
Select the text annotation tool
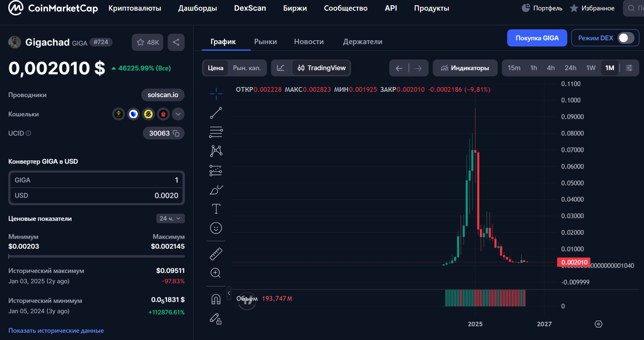click(216, 209)
